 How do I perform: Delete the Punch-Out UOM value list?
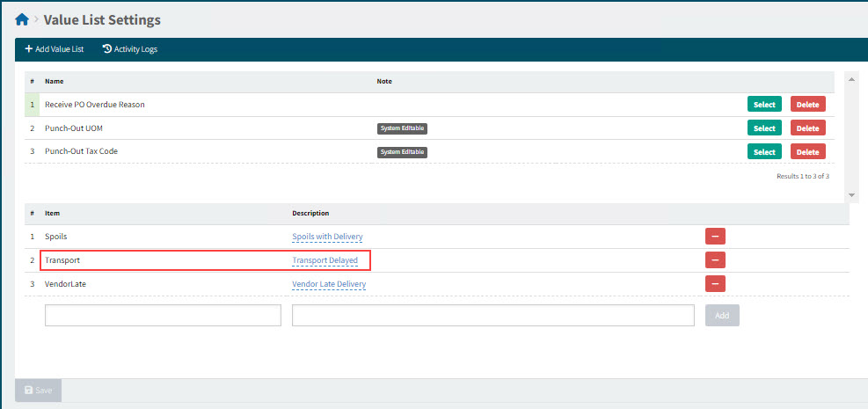807,128
